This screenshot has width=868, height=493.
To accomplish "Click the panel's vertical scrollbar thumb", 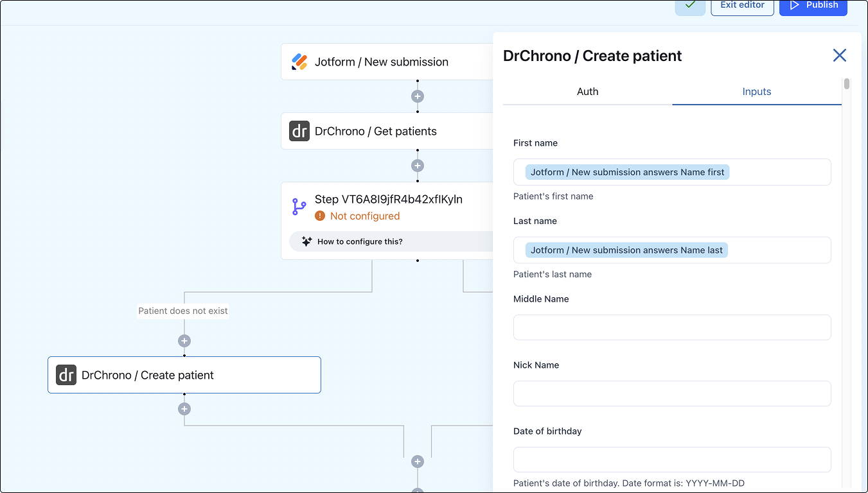I will [847, 84].
